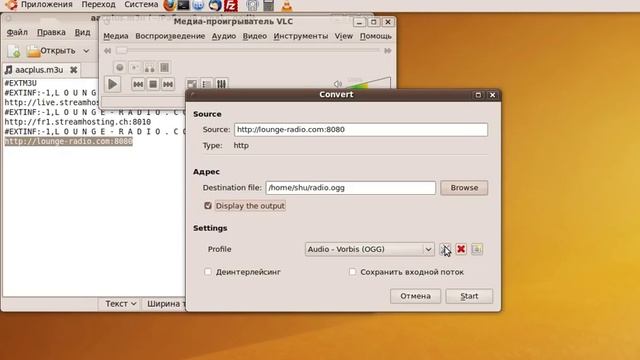
Task: Enable Сохранить входной поток checkbox
Action: pyautogui.click(x=352, y=272)
